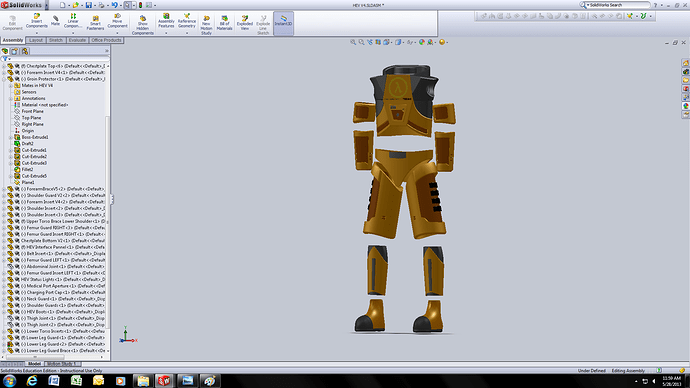Expand the Boss-Extrude1 feature node
The height and width of the screenshot is (388, 690).
tap(11, 137)
